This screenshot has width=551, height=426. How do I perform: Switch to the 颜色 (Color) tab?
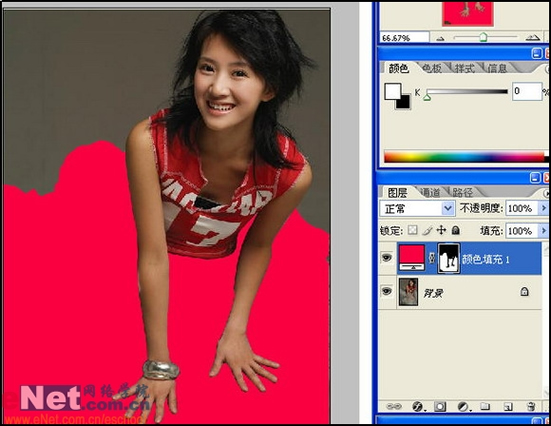coord(398,68)
